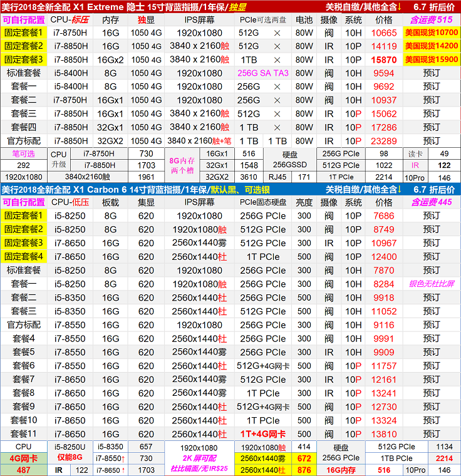Select the red 1T+4G网卡 cell

263,434
